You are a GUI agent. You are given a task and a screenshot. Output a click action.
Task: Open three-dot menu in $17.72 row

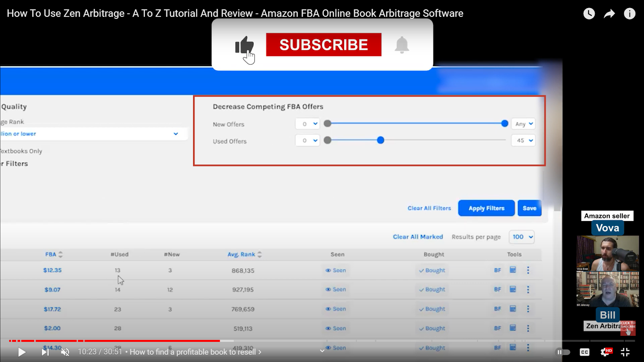pyautogui.click(x=528, y=309)
